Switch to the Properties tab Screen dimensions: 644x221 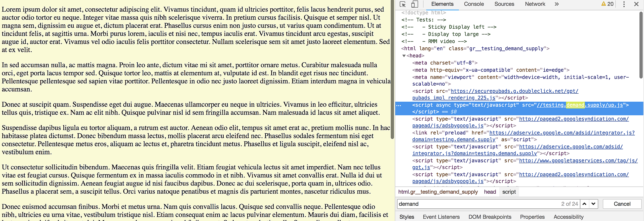click(x=532, y=217)
